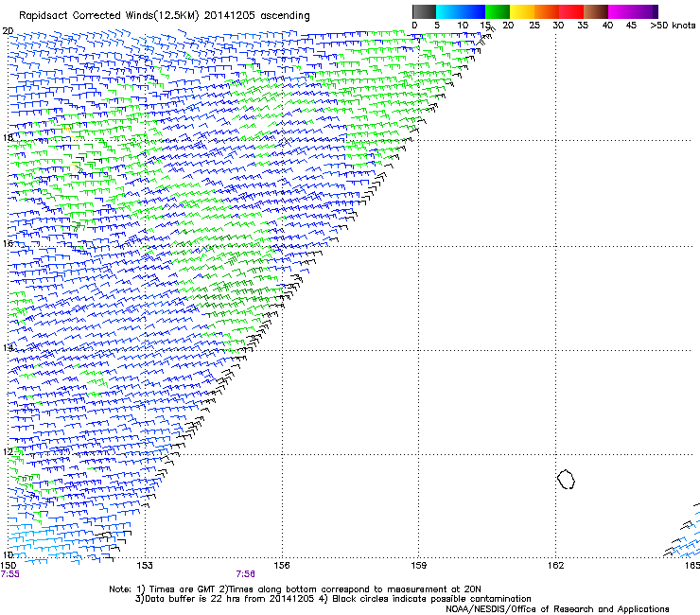Screen dimensions: 700x615
Task: Click the black contamination circle outline
Action: (566, 479)
